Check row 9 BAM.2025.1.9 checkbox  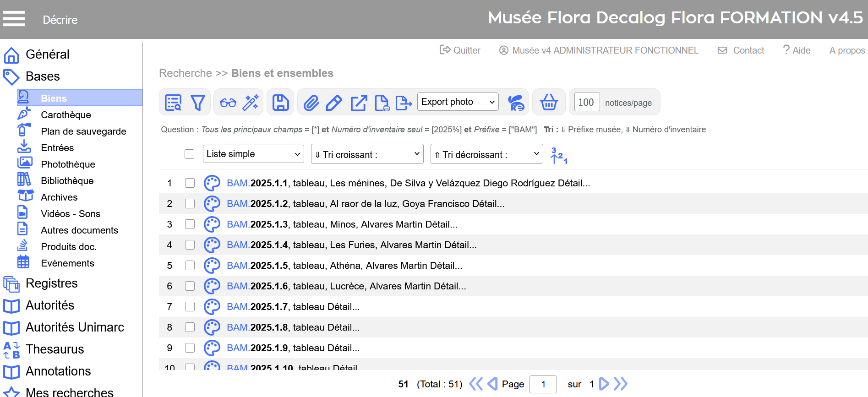(190, 348)
